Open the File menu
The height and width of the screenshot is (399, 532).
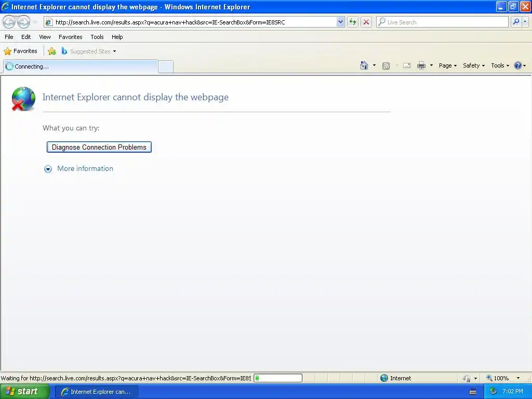[9, 37]
